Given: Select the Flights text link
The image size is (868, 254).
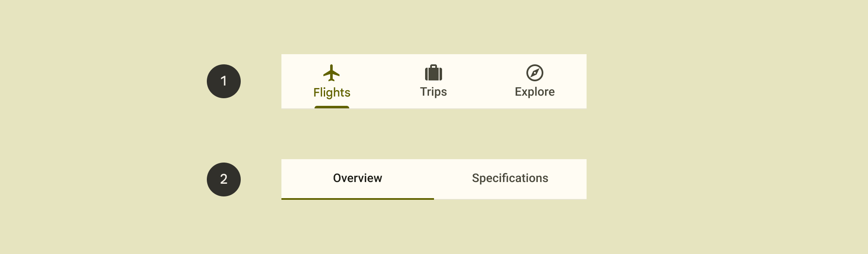Looking at the screenshot, I should point(332,92).
